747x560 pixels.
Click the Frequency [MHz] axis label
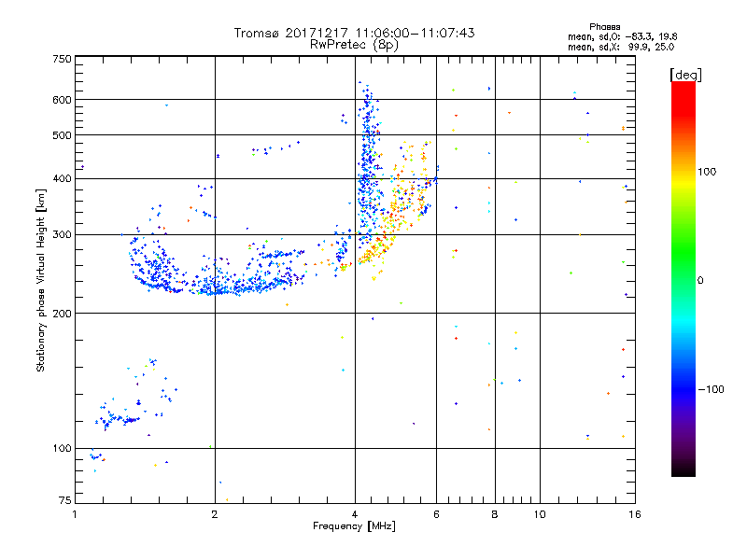click(x=354, y=528)
